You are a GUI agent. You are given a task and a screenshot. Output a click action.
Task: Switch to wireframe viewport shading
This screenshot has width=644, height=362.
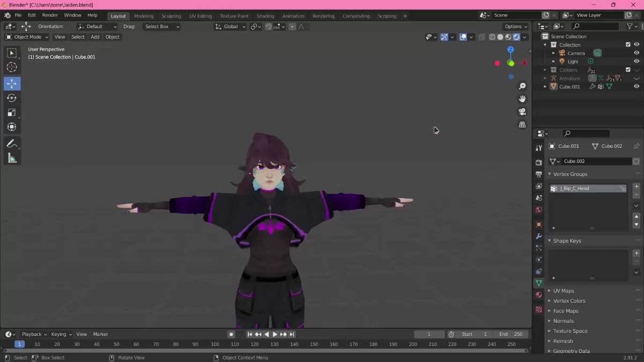[x=492, y=37]
